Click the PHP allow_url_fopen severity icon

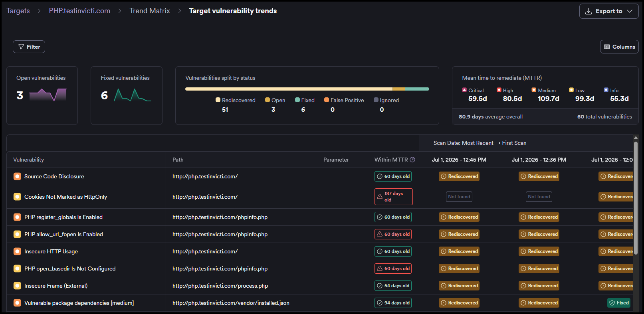(17, 234)
